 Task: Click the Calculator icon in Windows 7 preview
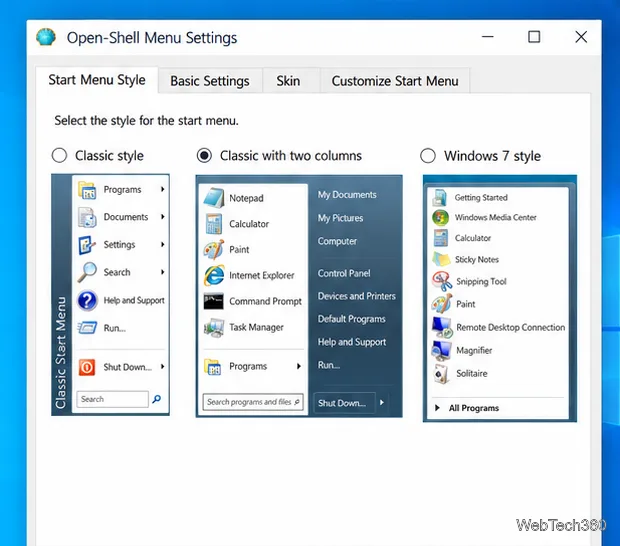click(x=440, y=238)
